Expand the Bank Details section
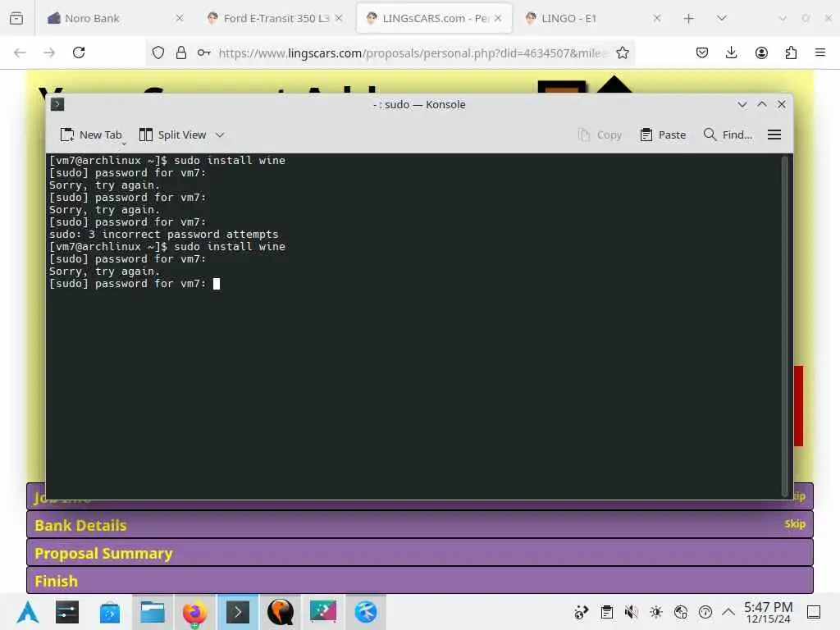 click(x=420, y=525)
